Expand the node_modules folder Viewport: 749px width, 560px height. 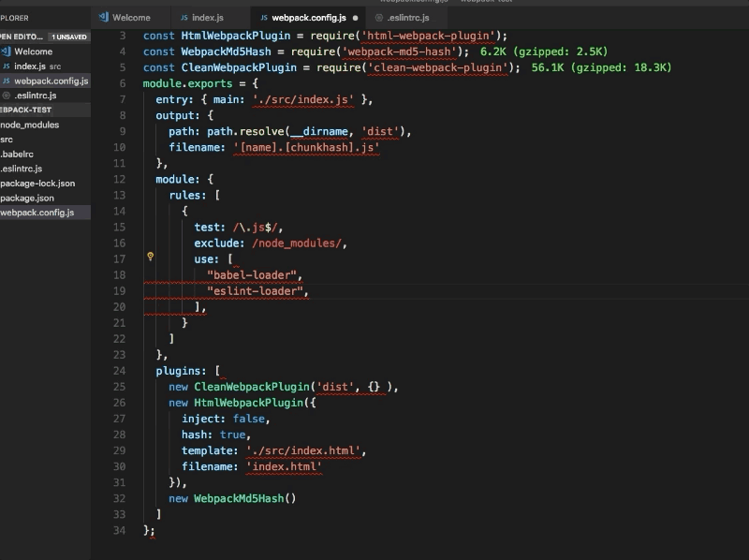click(x=45, y=125)
